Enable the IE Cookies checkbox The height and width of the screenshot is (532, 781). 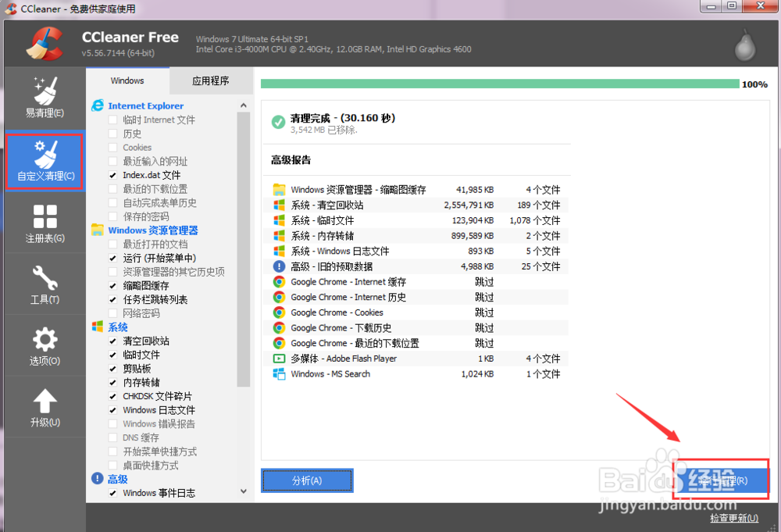click(113, 148)
